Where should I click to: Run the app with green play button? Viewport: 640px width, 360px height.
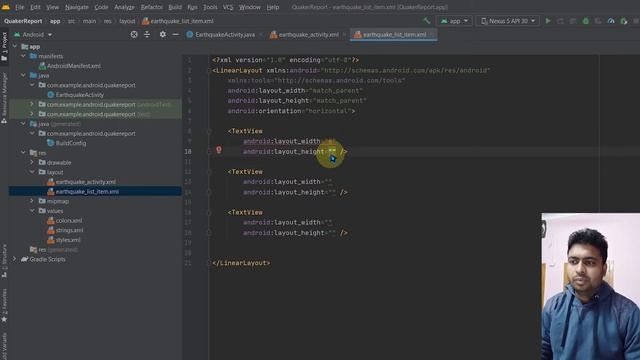pos(548,21)
